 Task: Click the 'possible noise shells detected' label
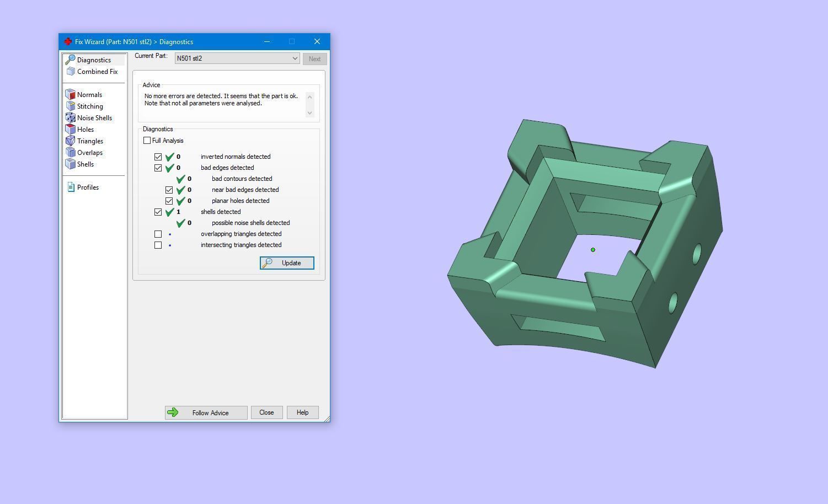click(250, 223)
